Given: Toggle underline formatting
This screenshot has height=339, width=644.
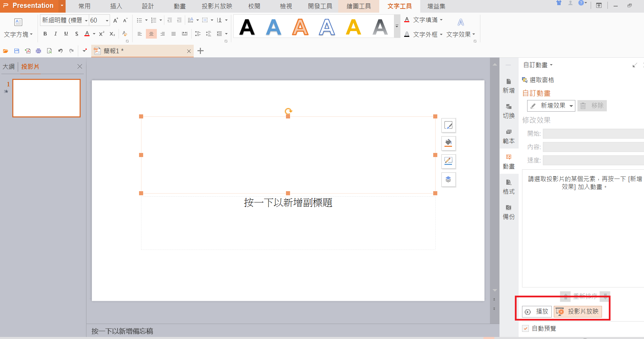Looking at the screenshot, I should tap(66, 34).
